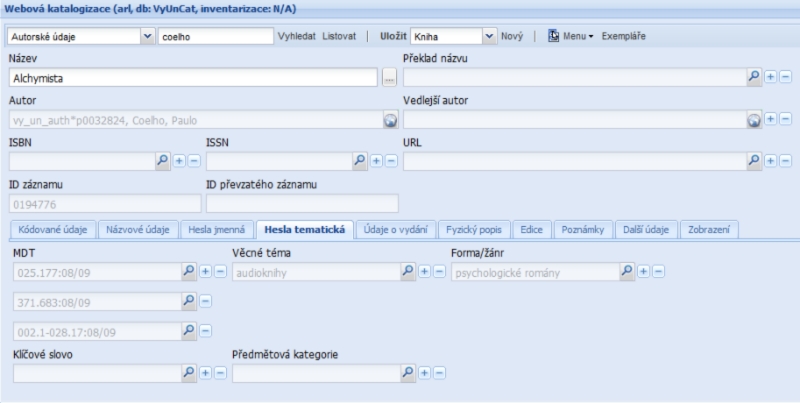The image size is (800, 403).
Task: Click the ellipsis button beside Název field
Action: click(x=389, y=77)
